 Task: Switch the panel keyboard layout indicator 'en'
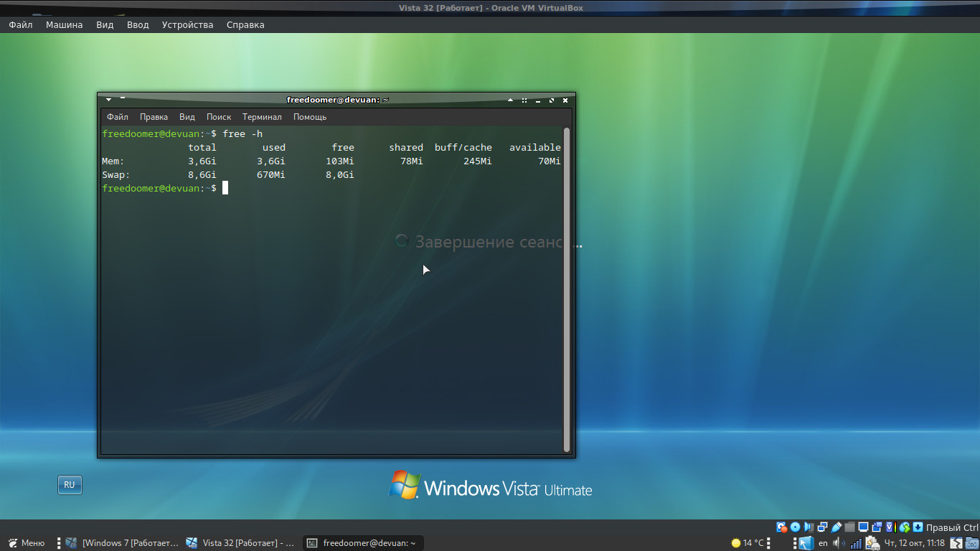point(823,543)
